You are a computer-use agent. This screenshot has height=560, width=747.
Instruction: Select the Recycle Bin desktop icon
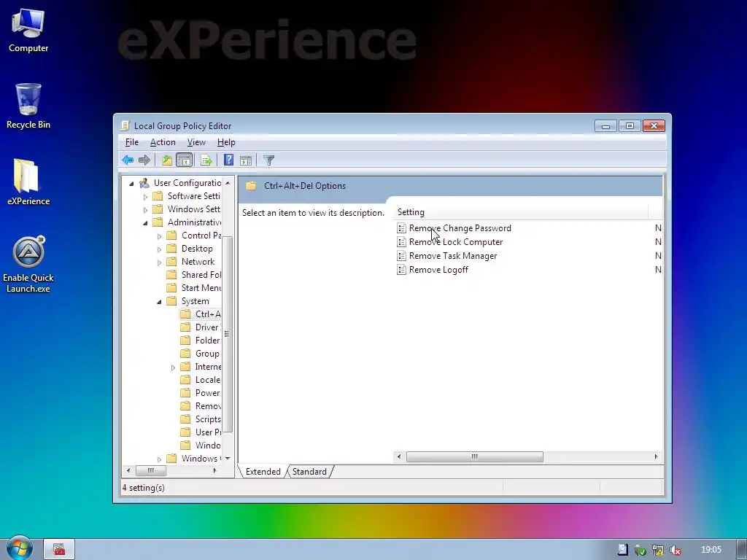[28, 106]
